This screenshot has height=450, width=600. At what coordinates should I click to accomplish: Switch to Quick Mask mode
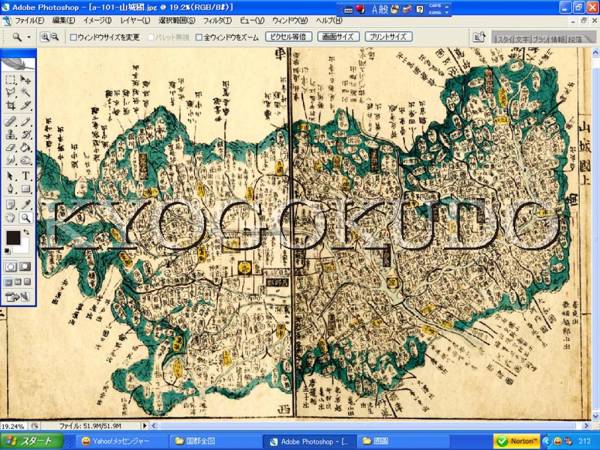tap(26, 267)
